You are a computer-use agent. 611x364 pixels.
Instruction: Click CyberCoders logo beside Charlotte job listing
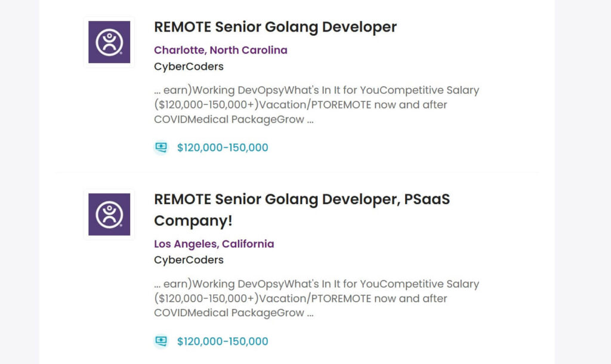pos(109,42)
